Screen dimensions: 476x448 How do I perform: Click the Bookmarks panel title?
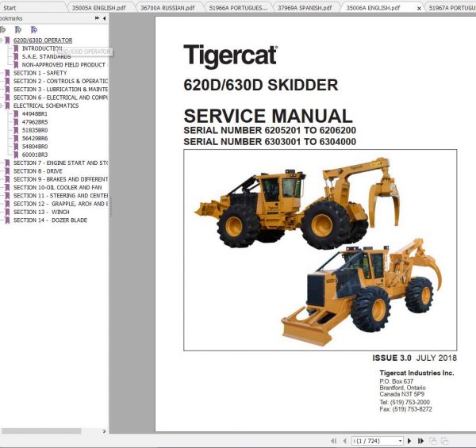tap(11, 18)
